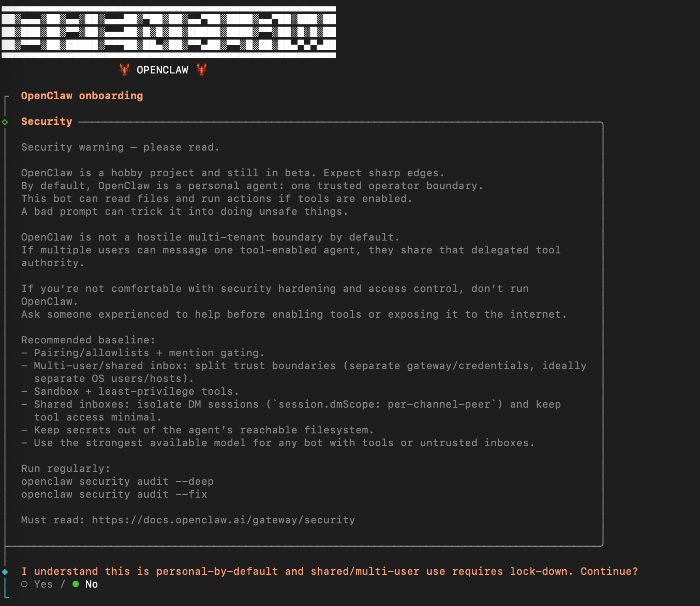Click the openclaw security audit --deep command
Screen dimensions: 700x606
(x=117, y=481)
